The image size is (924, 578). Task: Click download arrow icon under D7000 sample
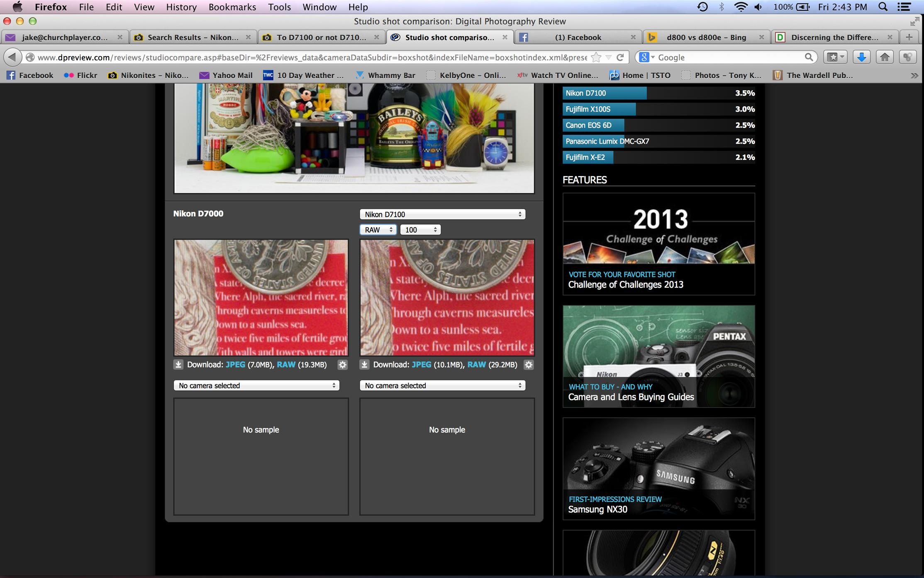click(178, 365)
